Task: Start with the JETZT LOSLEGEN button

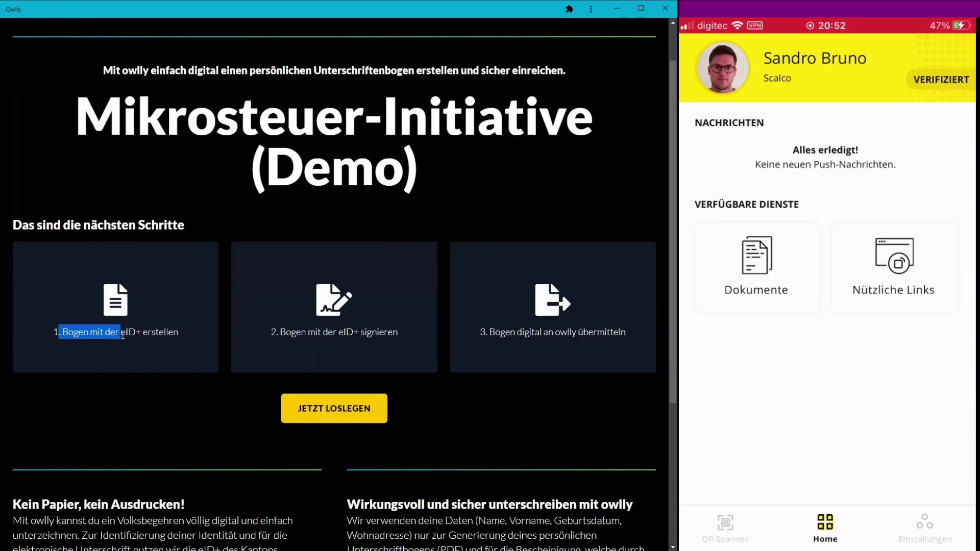Action: click(334, 408)
